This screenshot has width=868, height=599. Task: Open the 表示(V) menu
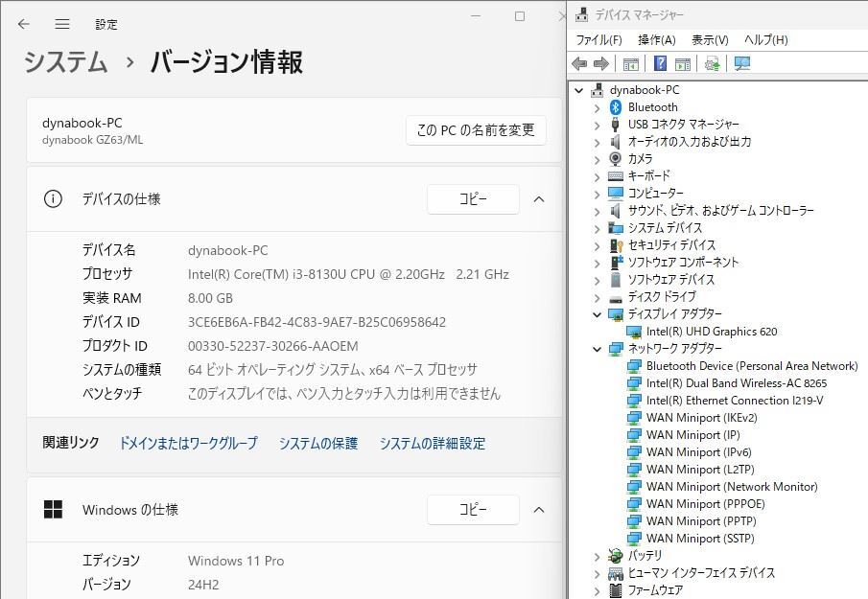click(x=710, y=40)
